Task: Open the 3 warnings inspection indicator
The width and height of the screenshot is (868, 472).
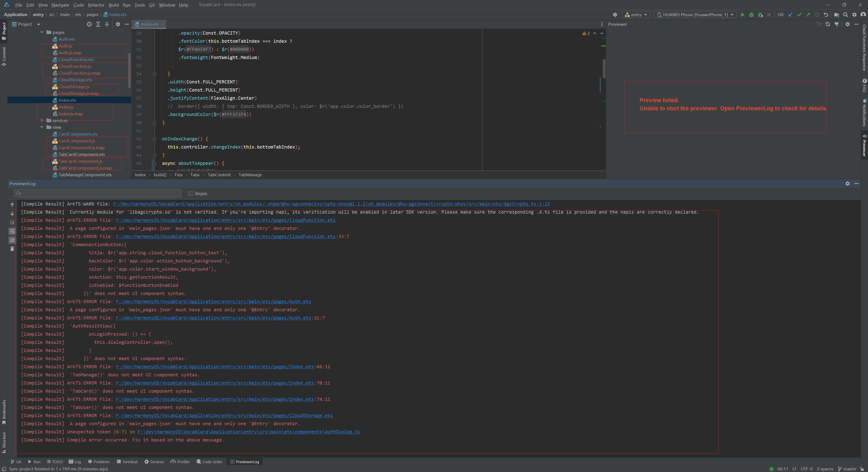Action: click(x=586, y=33)
